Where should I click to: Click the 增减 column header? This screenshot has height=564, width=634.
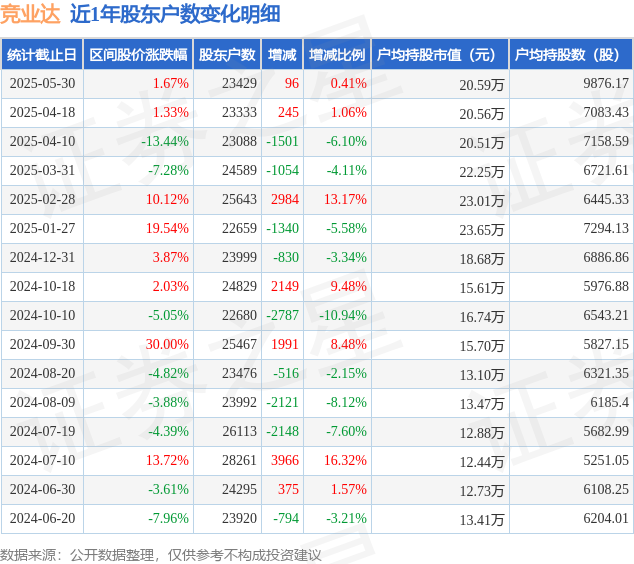pos(282,55)
